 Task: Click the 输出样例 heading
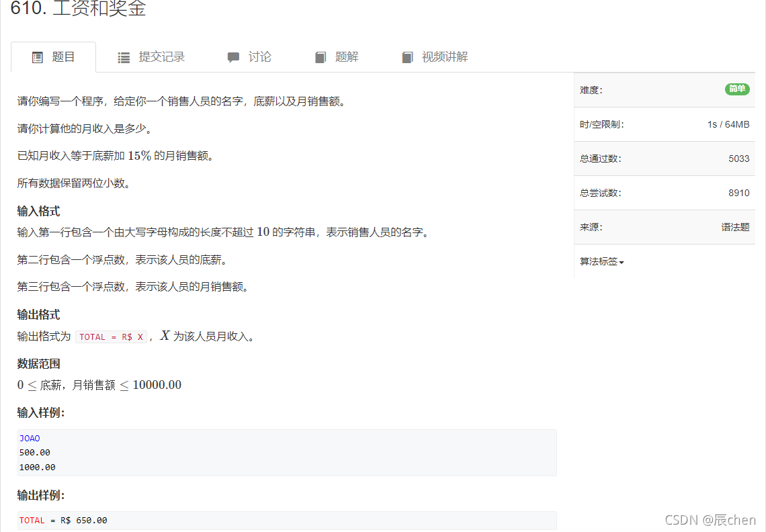[x=41, y=495]
